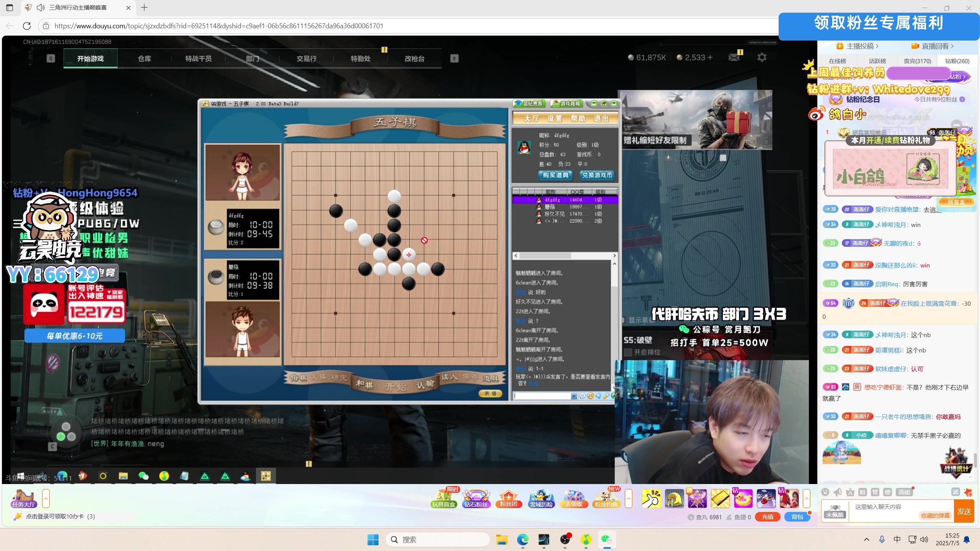Click the browser address bar URL
The height and width of the screenshot is (551, 980).
click(x=219, y=26)
